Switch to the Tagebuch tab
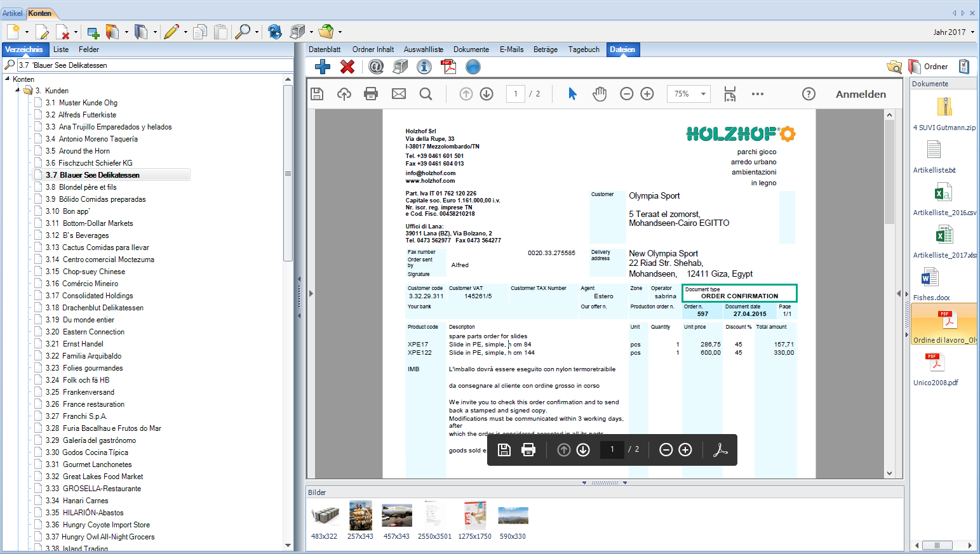980x554 pixels. tap(584, 49)
